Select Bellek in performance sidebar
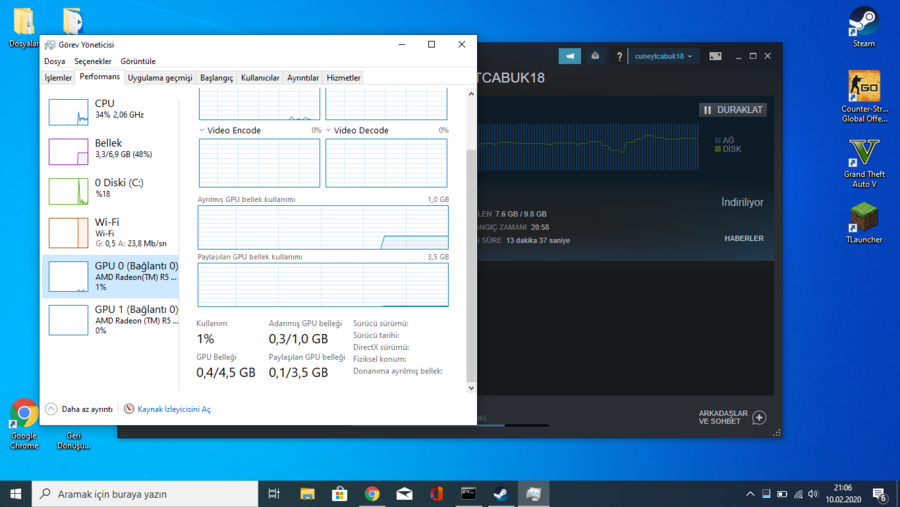Screen dimensions: 900x507 pos(111,151)
